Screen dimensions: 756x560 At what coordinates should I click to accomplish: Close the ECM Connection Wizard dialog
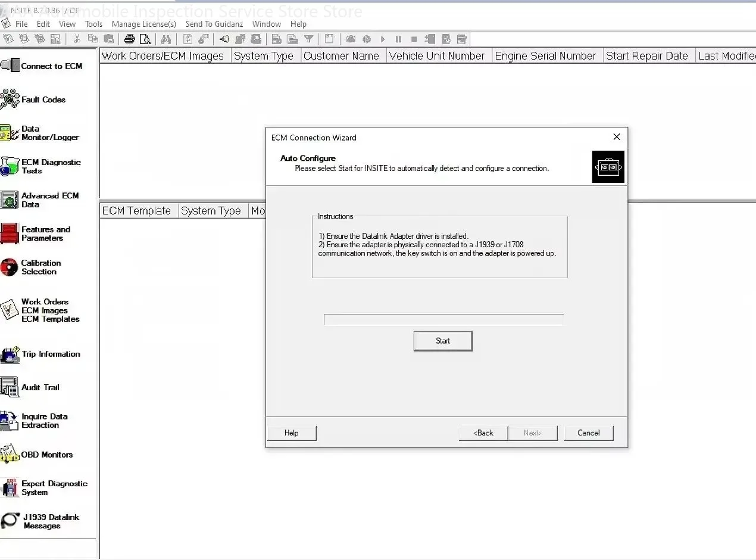[617, 137]
